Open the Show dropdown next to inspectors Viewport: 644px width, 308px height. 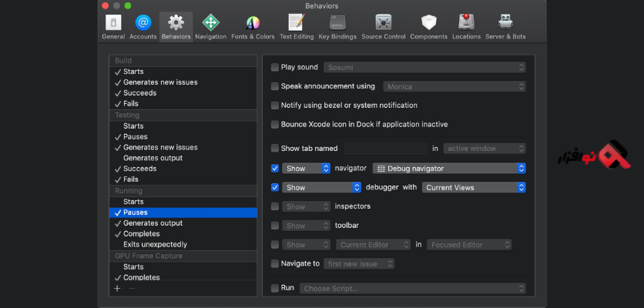click(x=306, y=206)
